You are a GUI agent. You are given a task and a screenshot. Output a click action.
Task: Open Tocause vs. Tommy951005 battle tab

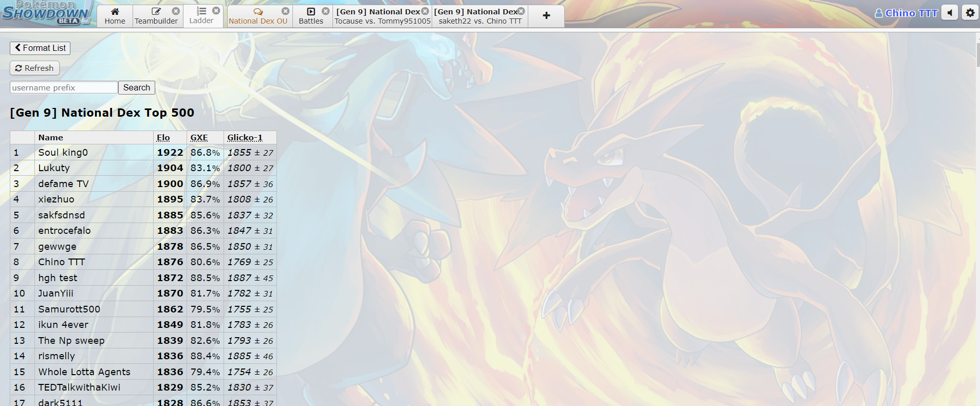382,16
